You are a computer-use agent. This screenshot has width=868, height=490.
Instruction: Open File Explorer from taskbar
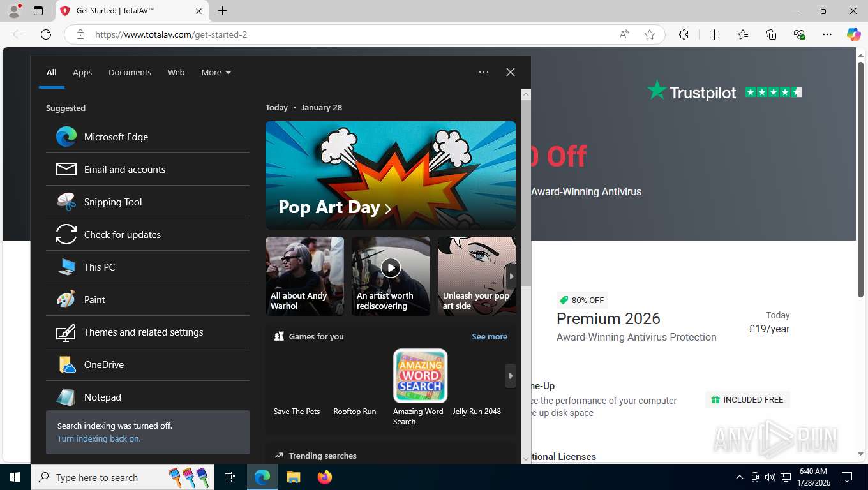pyautogui.click(x=294, y=477)
